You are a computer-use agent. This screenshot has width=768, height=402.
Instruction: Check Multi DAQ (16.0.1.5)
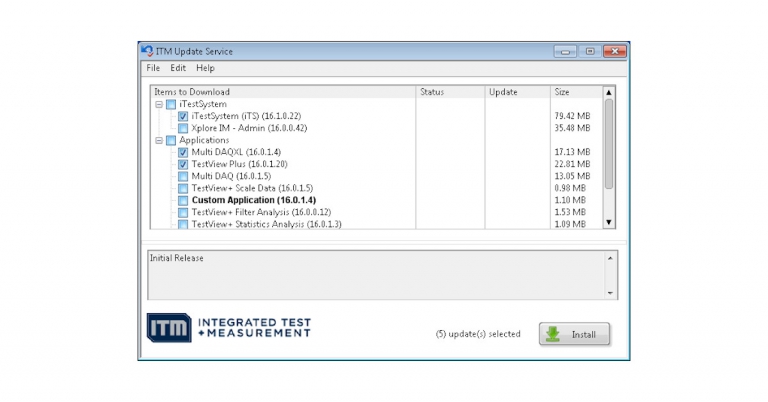[x=183, y=176]
